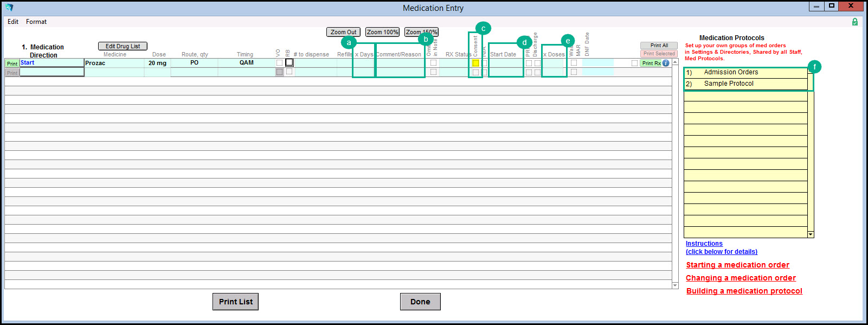Click the protocols list scroll-down arrow

pos(811,234)
